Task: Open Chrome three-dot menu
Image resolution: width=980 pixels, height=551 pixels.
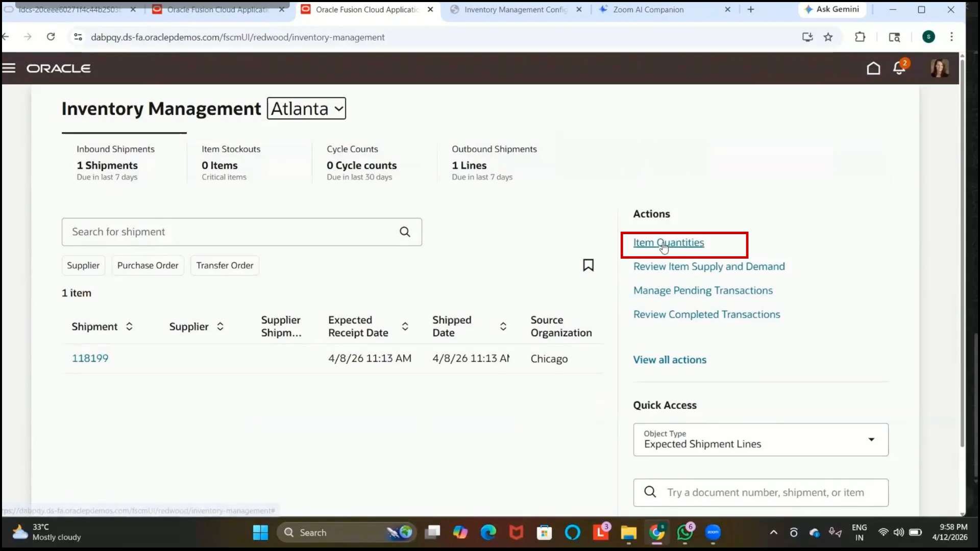Action: [x=951, y=37]
